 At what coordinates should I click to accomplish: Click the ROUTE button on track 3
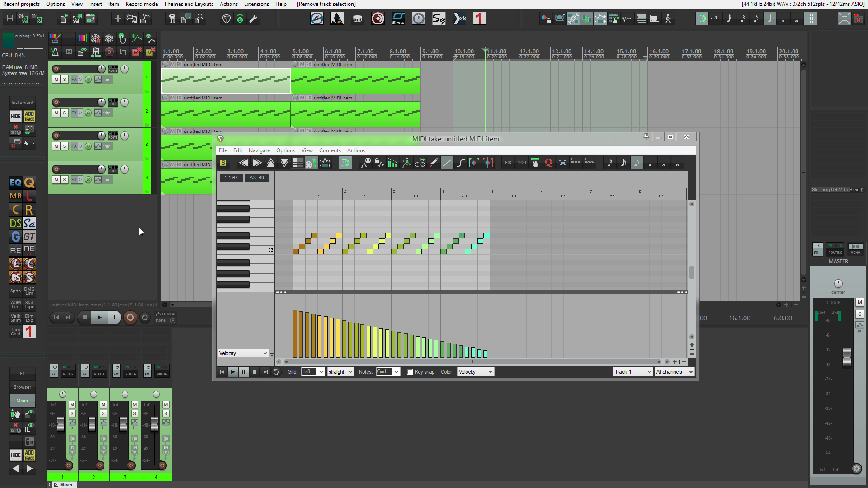(x=113, y=136)
